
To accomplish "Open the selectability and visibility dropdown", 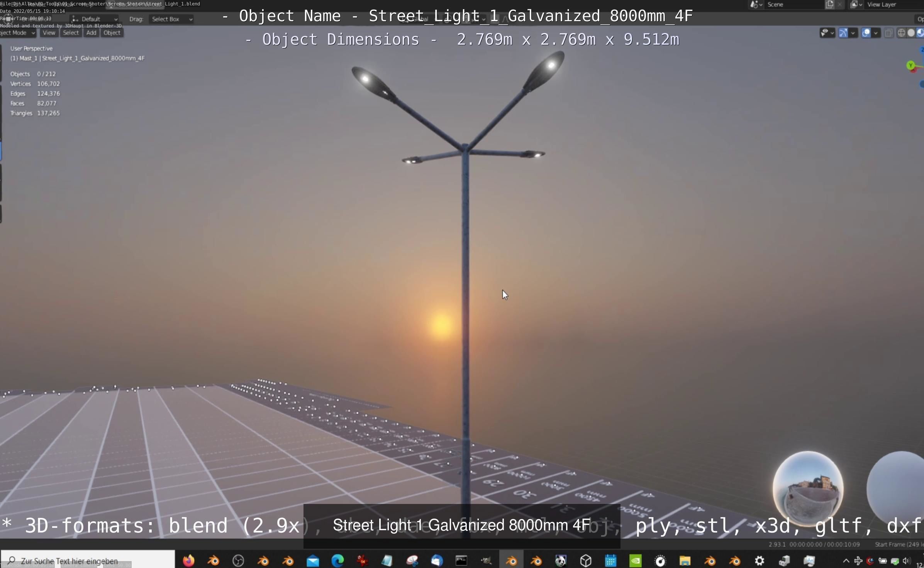I will tap(827, 33).
